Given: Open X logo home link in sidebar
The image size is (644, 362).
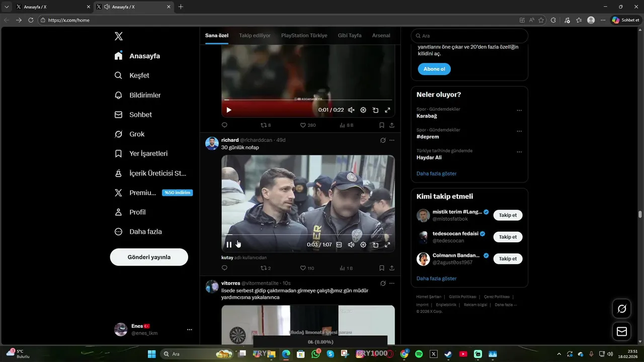Looking at the screenshot, I should coord(119,36).
